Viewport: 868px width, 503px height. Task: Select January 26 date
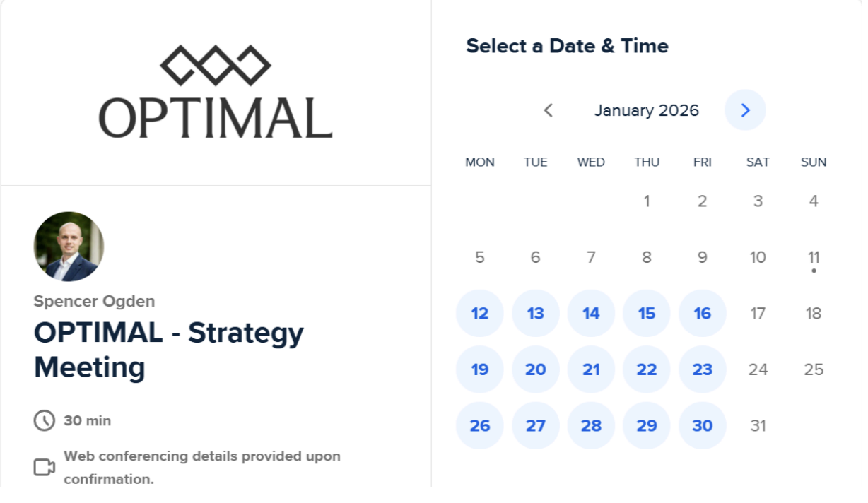480,425
